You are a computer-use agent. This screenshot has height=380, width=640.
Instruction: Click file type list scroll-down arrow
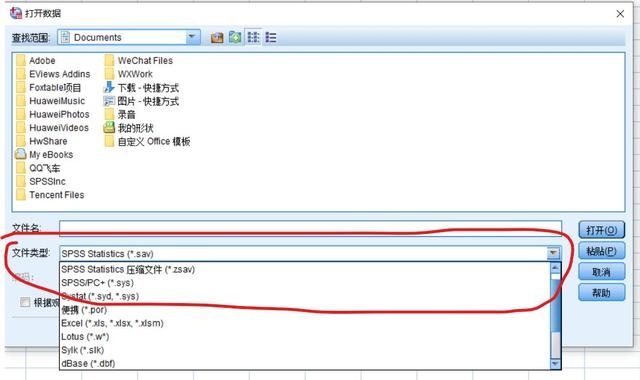[x=555, y=364]
